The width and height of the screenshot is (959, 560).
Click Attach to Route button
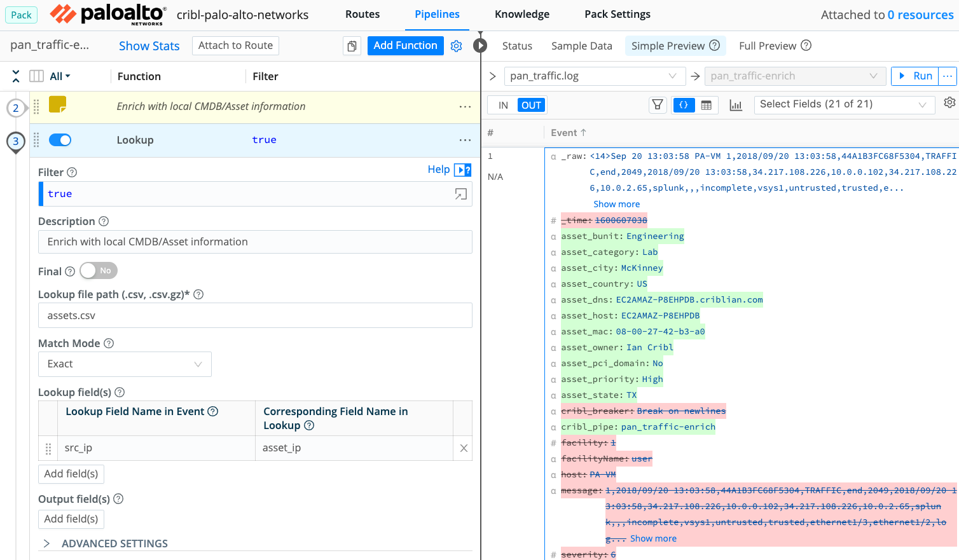(x=235, y=46)
